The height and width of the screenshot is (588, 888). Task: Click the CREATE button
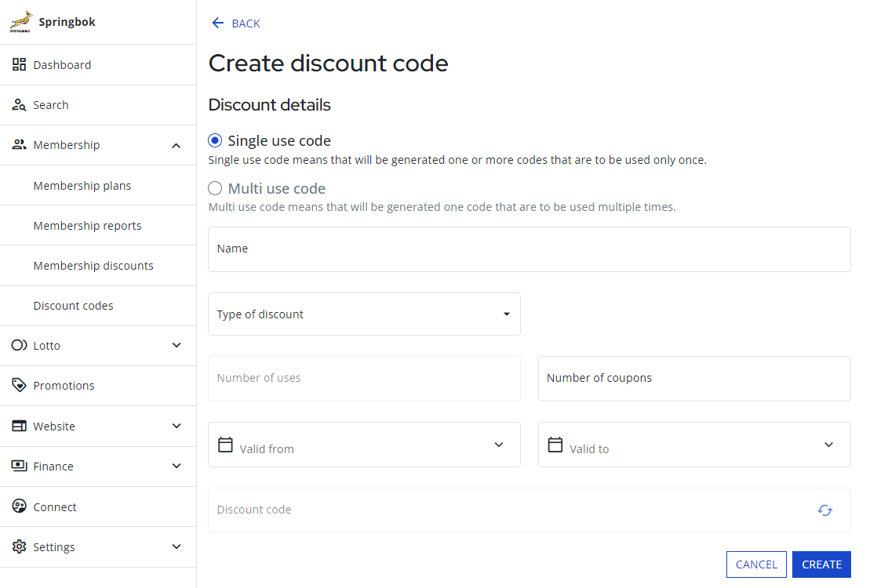821,564
